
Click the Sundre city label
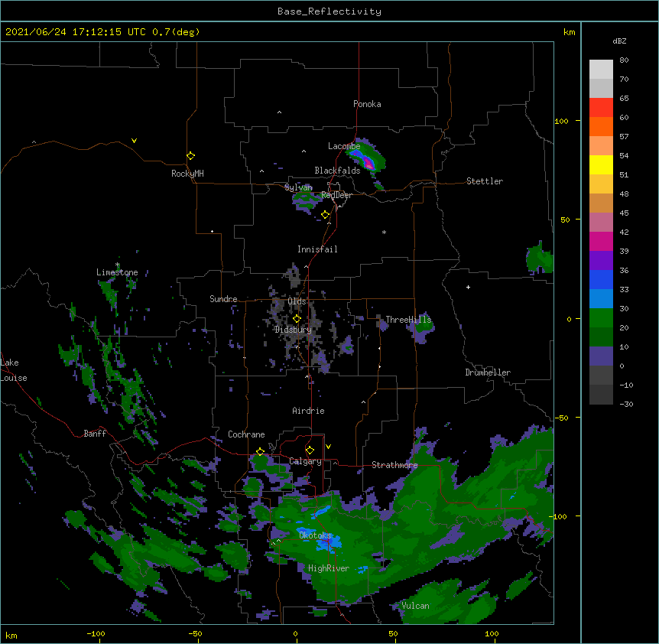click(223, 299)
